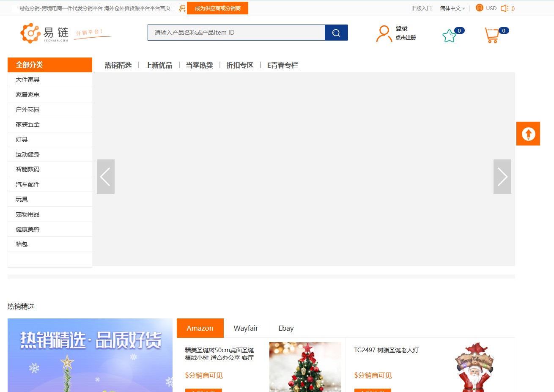Click the user profile login icon
Screen dimensions: 554x392
click(383, 33)
